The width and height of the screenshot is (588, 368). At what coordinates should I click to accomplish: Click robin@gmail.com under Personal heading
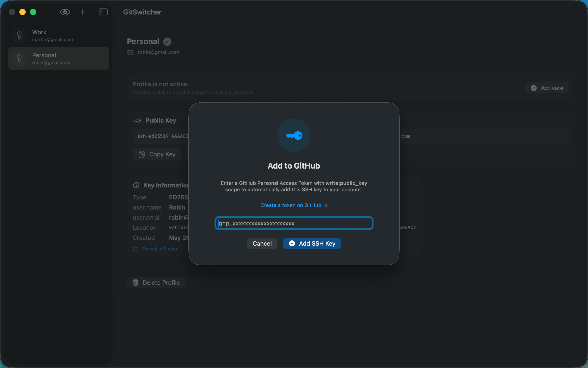point(158,52)
